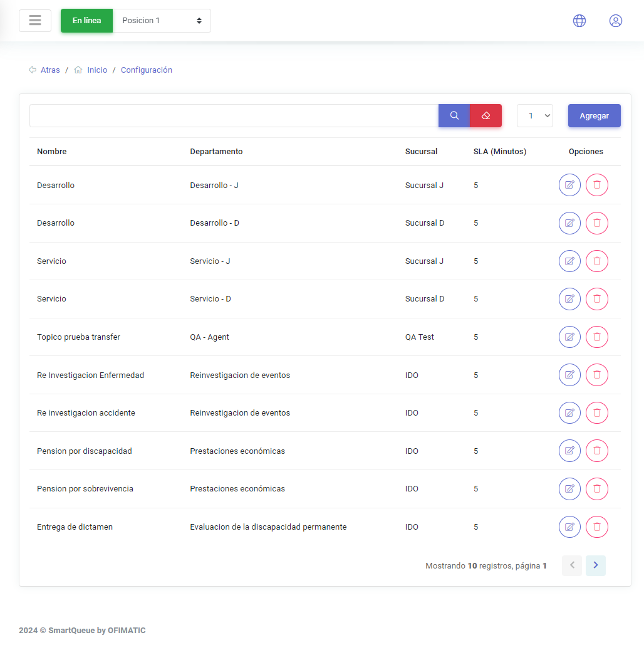The image size is (644, 645).
Task: Open the user profile icon
Action: [616, 21]
